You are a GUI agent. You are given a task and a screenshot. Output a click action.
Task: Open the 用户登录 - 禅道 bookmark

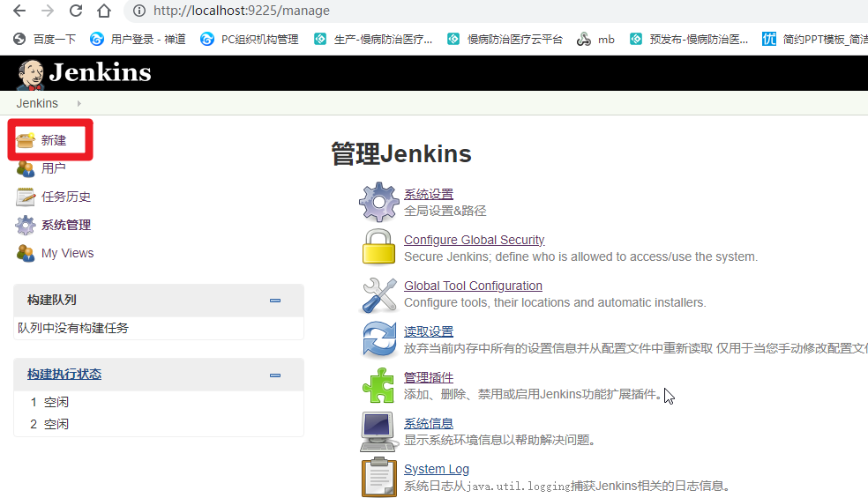[138, 40]
